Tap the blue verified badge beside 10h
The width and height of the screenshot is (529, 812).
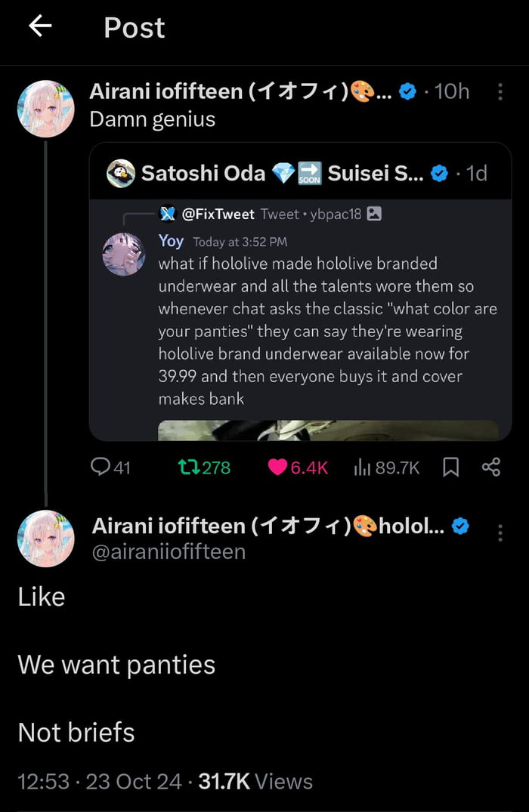[x=407, y=92]
